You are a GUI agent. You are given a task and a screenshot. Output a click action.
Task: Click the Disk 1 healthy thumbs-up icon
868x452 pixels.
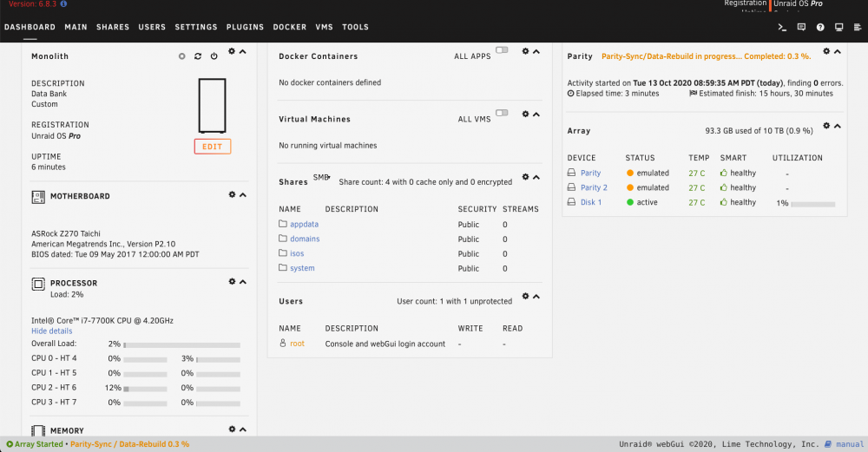[x=724, y=202]
